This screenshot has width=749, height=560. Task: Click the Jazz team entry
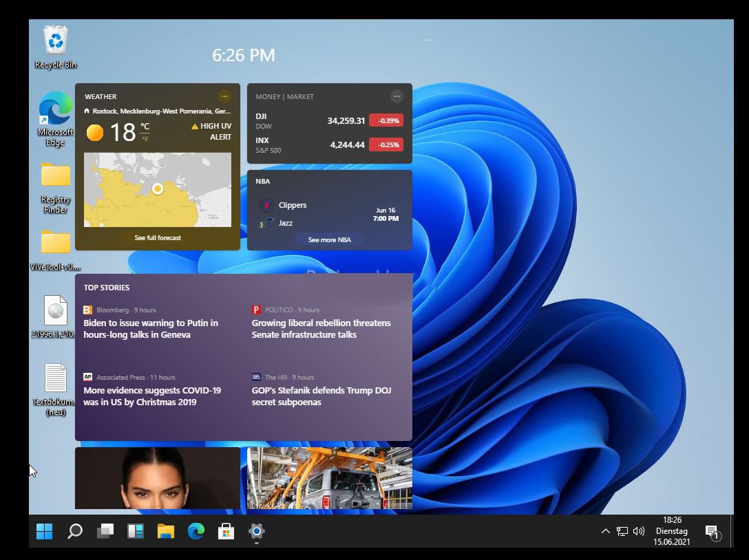tap(276, 223)
